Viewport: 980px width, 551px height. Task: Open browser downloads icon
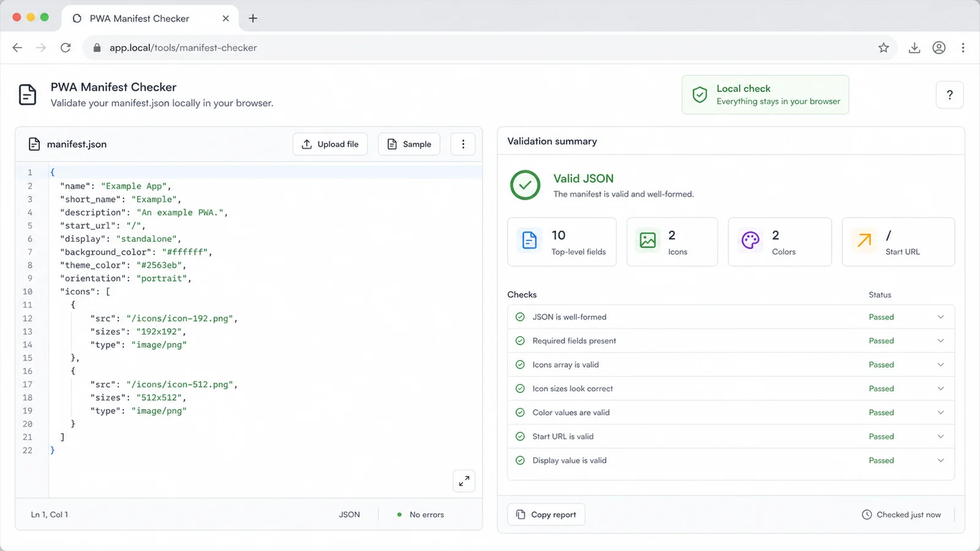tap(914, 48)
